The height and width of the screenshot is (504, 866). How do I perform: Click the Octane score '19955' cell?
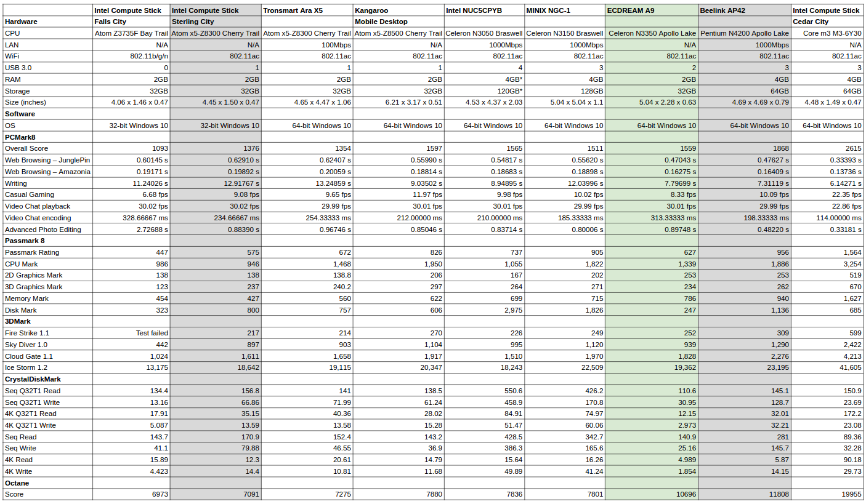coord(827,494)
